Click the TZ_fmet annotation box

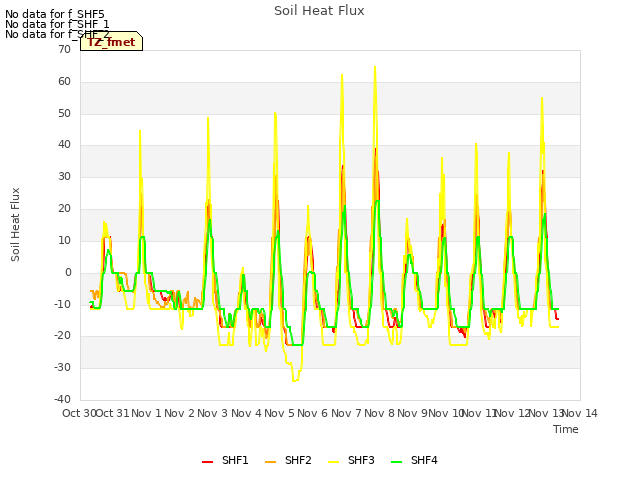111,42
